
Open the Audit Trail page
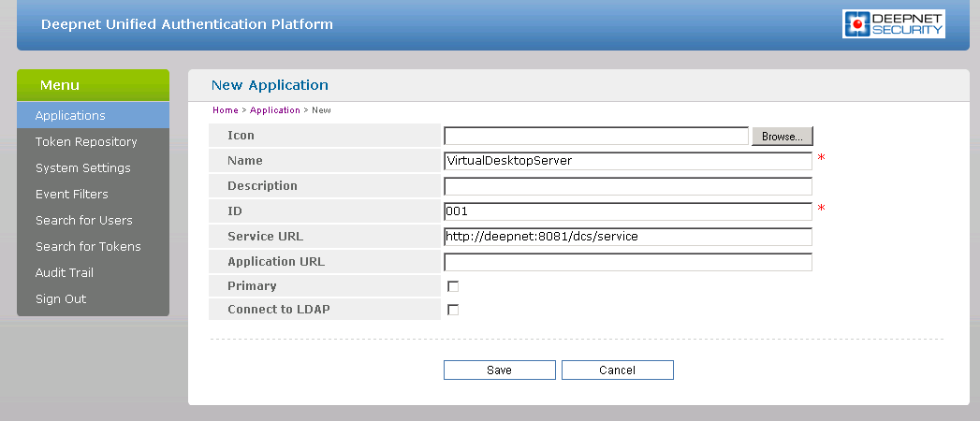coord(64,273)
